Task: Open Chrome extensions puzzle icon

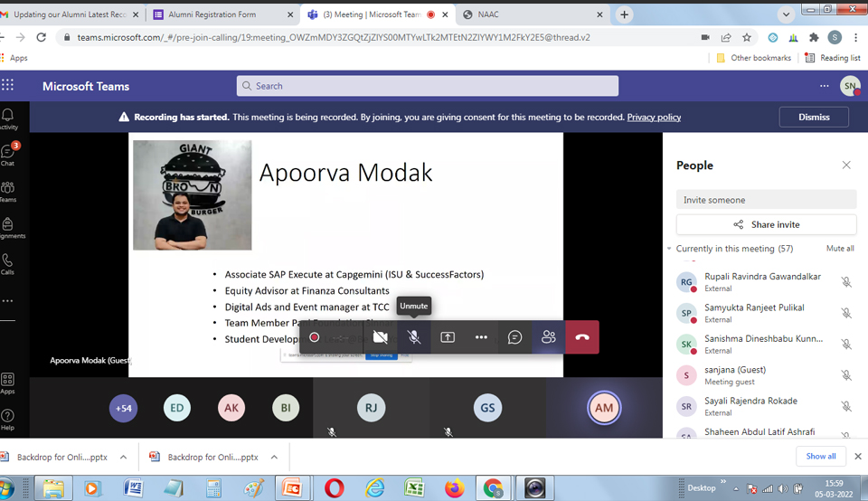Action: pyautogui.click(x=814, y=37)
